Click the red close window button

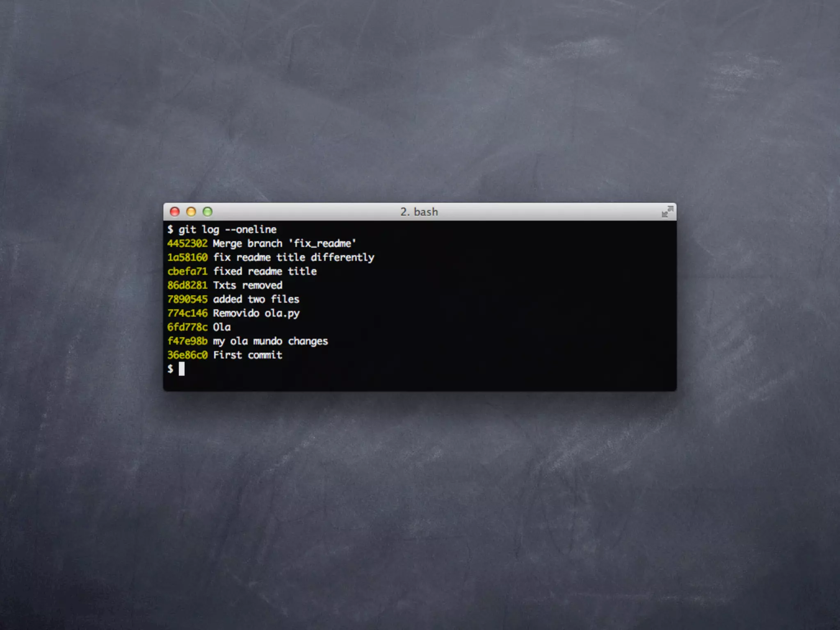[x=175, y=212]
